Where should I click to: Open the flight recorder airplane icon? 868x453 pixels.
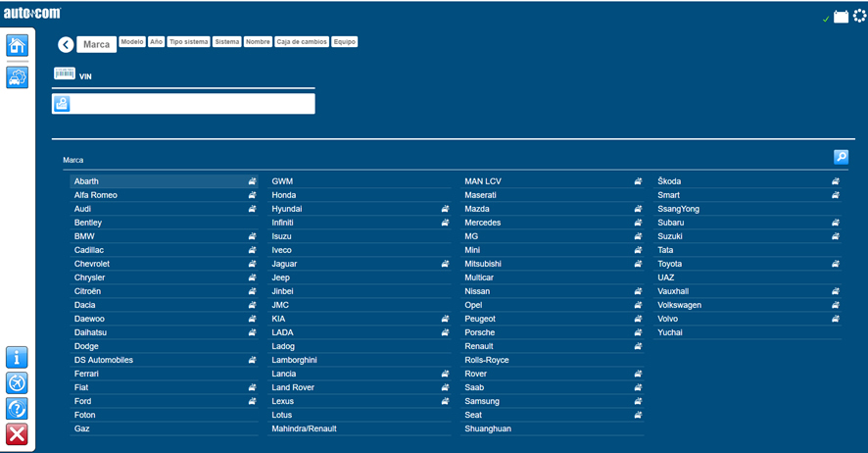click(17, 383)
